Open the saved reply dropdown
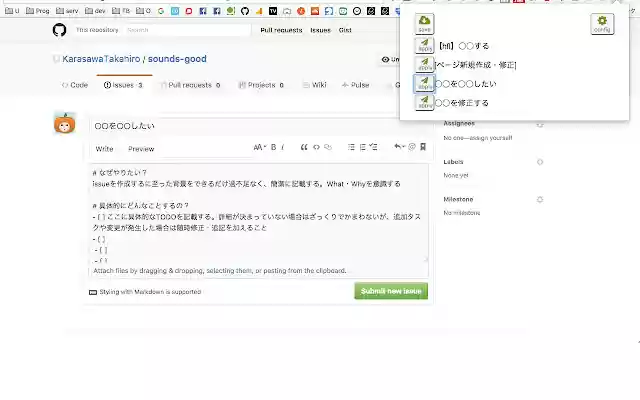The height and width of the screenshot is (400, 640). pos(399,147)
